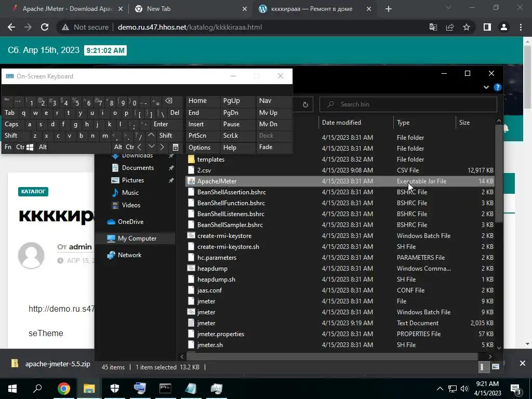Open admin author link on page

[x=81, y=247]
